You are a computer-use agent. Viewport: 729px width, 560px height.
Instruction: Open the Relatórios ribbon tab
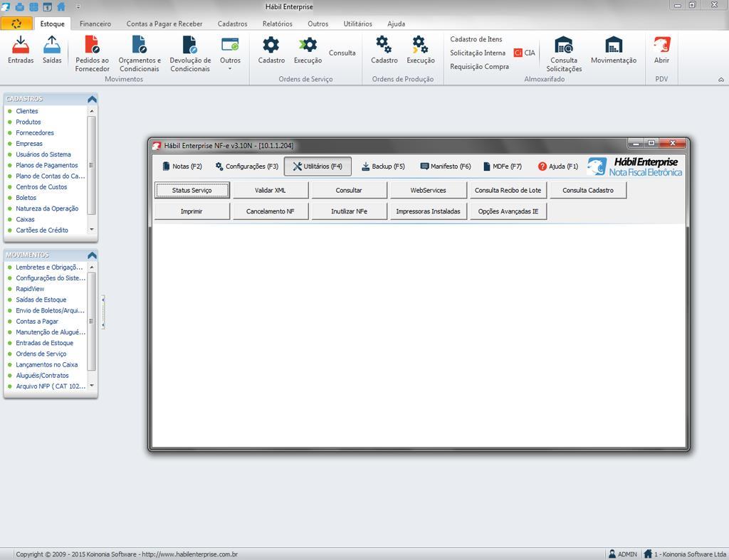point(278,23)
